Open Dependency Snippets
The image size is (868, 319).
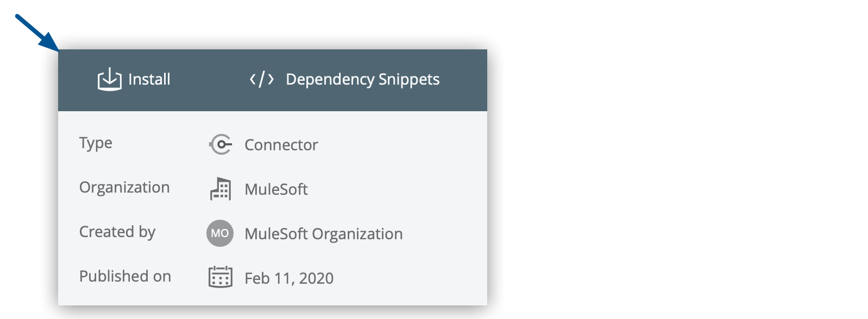(x=362, y=79)
